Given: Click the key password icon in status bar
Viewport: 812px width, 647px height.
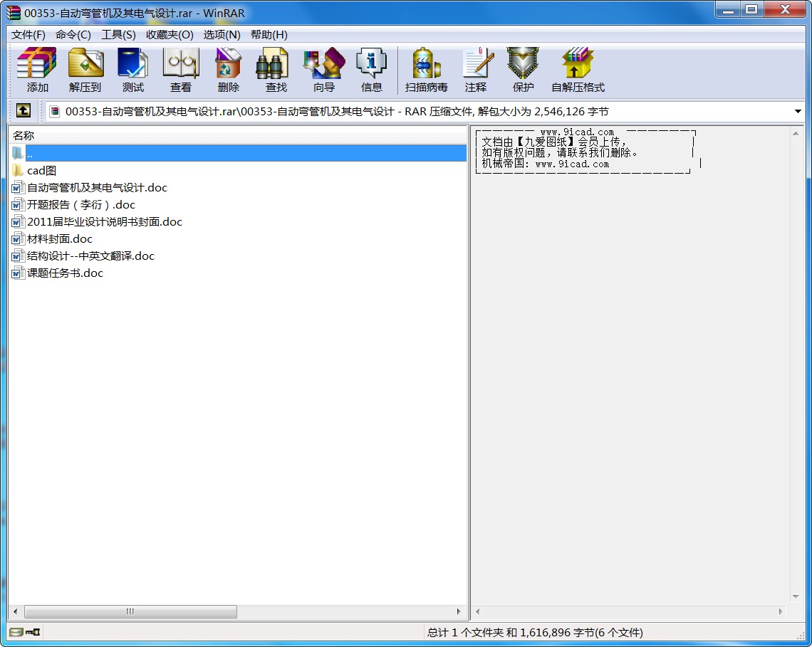Looking at the screenshot, I should pos(33,632).
